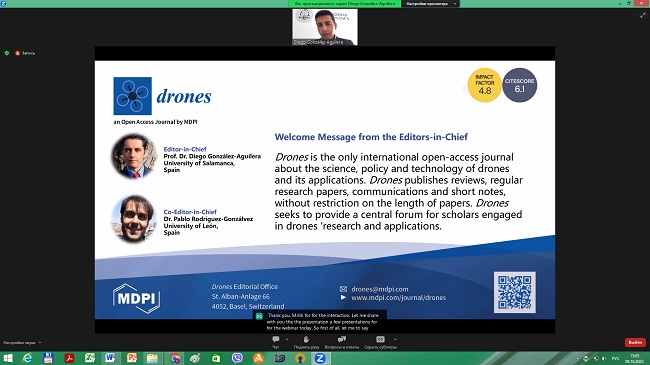The width and height of the screenshot is (650, 365).
Task: Open the audio settings dropdown
Action: (x=22, y=343)
